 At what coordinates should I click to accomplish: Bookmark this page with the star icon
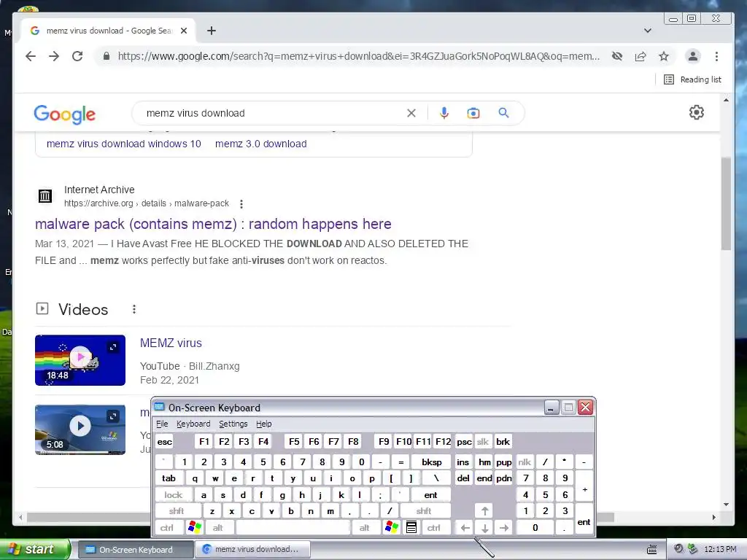coord(664,56)
